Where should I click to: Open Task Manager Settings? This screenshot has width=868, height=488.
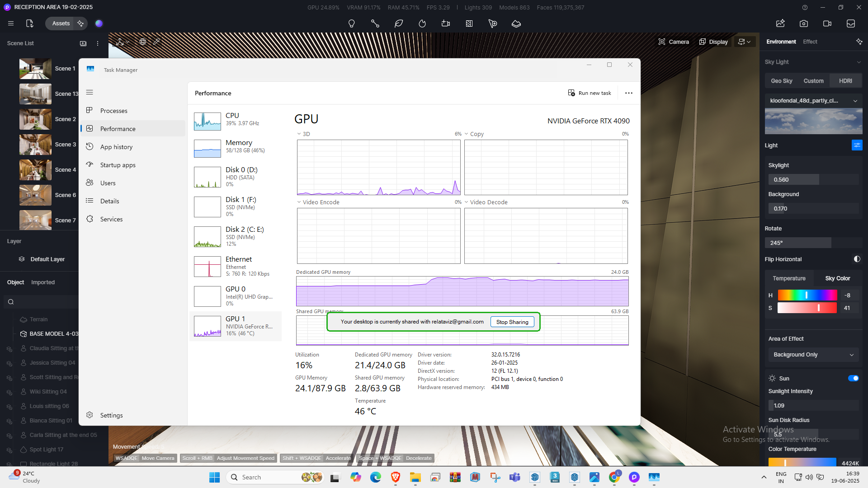tap(133, 415)
